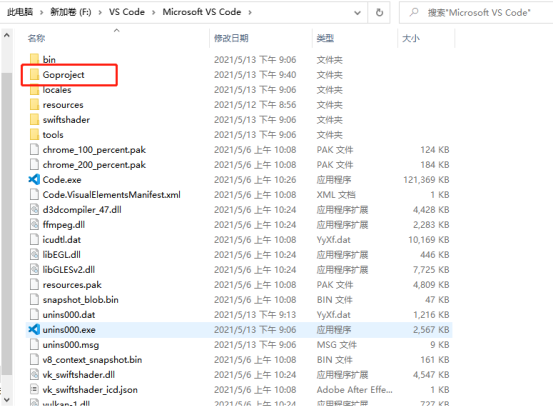Sort by the 修改日期 column header
Screen dimensions: 554x415
pyautogui.click(x=231, y=38)
